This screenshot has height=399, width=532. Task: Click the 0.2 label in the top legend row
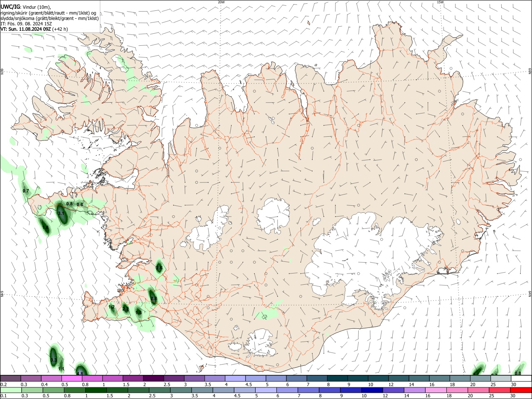(3, 384)
